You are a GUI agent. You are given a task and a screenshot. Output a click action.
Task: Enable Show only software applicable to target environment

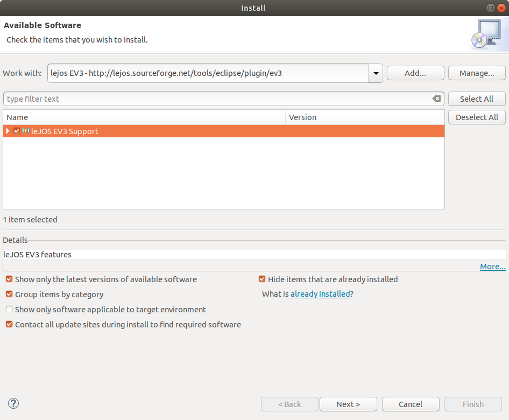point(9,309)
